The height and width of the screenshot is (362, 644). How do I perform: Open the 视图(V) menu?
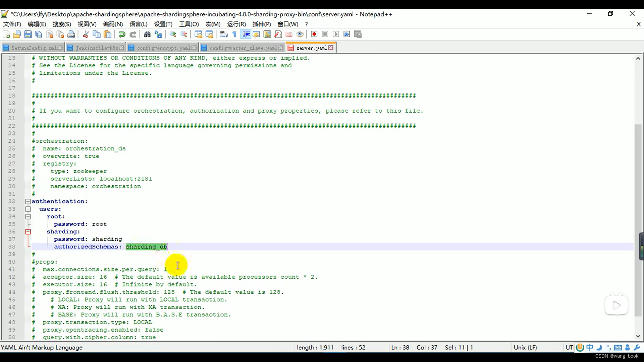tap(87, 24)
